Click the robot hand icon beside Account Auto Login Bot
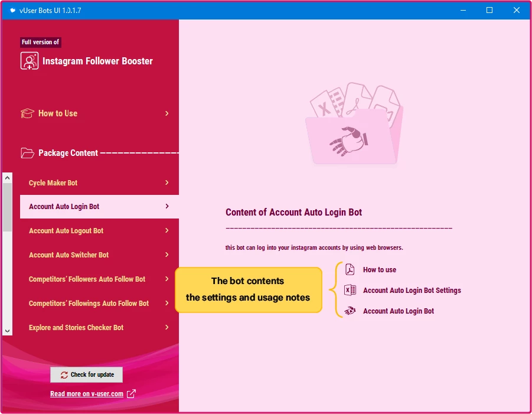 coord(350,311)
